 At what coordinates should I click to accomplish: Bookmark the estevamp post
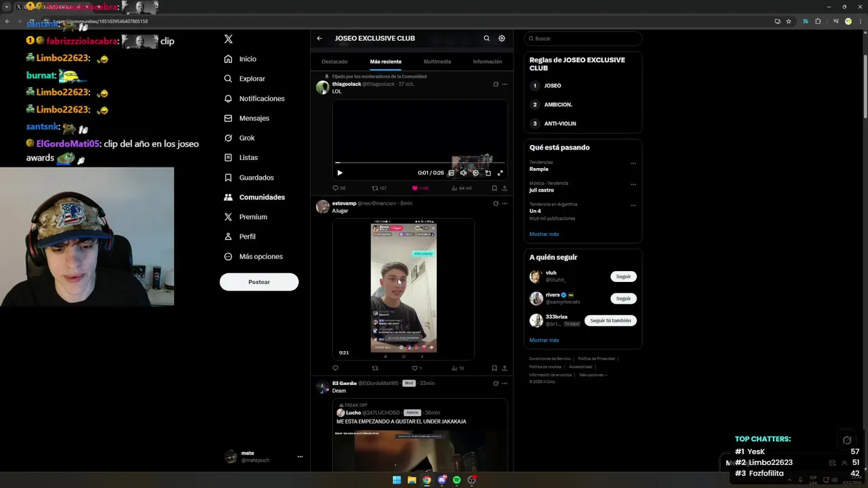point(494,368)
